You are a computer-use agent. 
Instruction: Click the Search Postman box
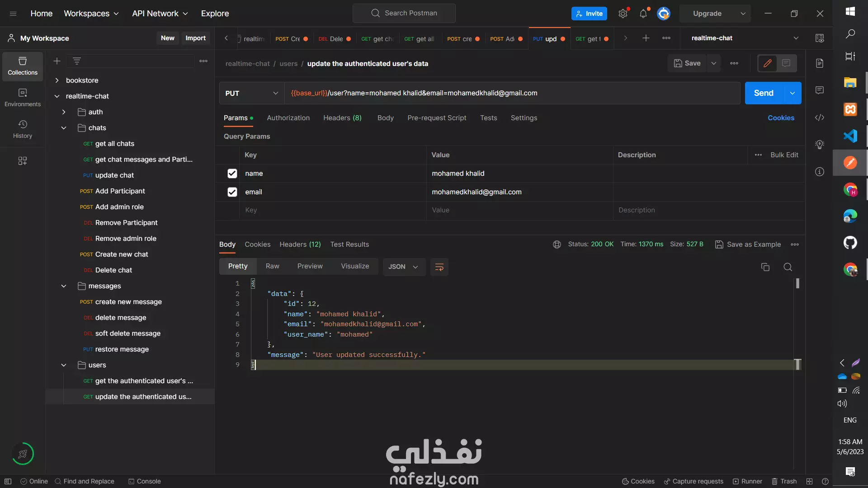[404, 14]
